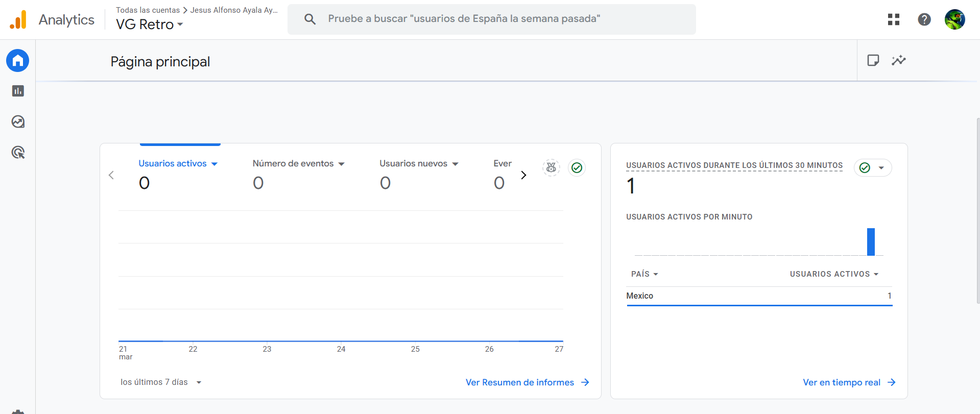Click the search magnifier icon
Viewport: 980px width, 414px height.
309,19
